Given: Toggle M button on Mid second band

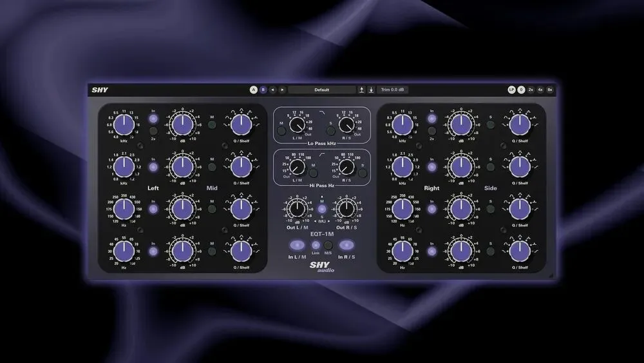Looking at the screenshot, I should click(212, 166).
